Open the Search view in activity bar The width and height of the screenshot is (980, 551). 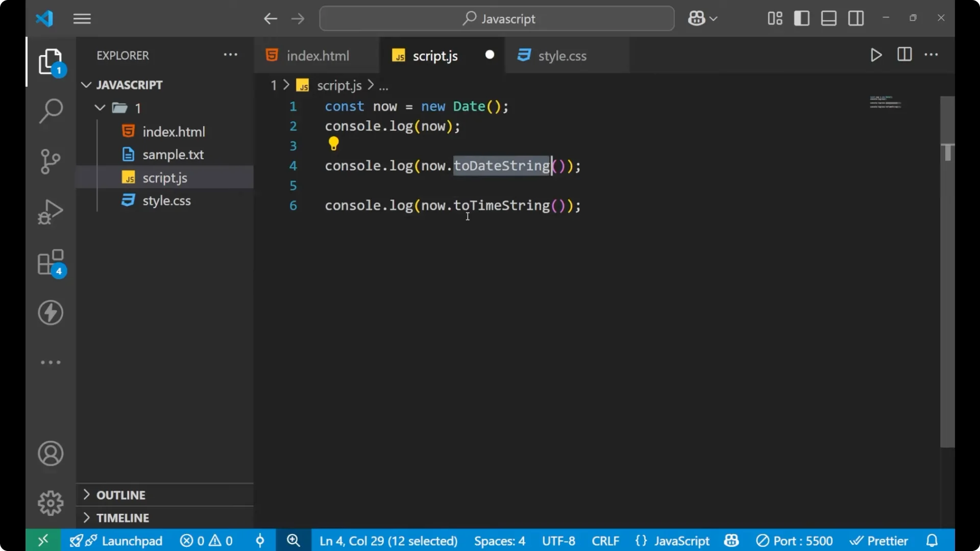pyautogui.click(x=50, y=110)
